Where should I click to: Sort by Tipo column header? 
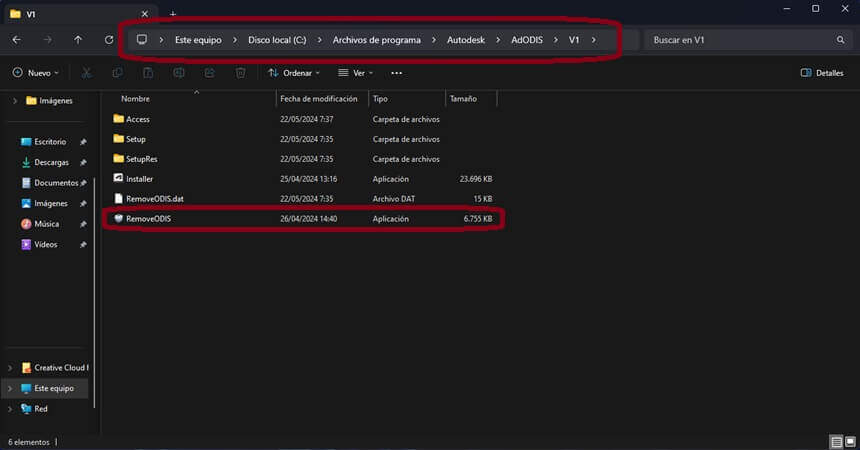pos(380,99)
